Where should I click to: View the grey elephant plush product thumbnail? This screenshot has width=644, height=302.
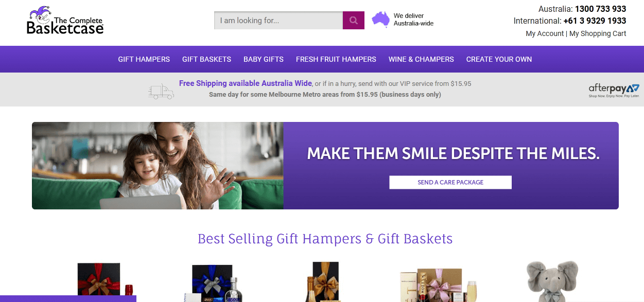click(552, 281)
